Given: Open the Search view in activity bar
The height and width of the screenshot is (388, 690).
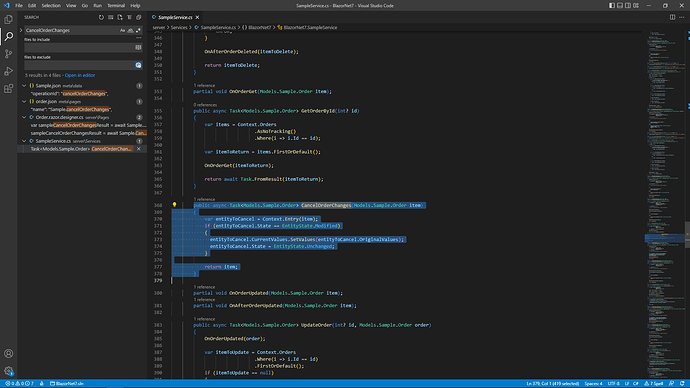Looking at the screenshot, I should click(x=8, y=37).
